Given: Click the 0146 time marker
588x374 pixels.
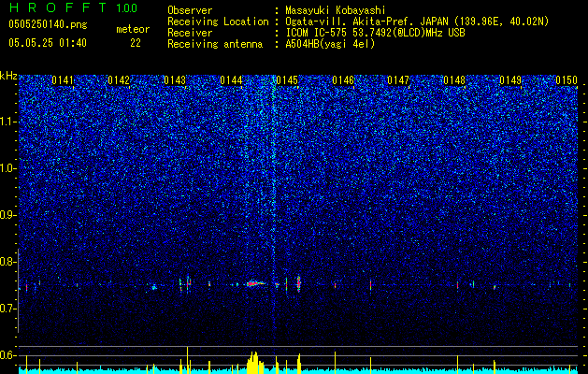Looking at the screenshot, I should [x=343, y=80].
